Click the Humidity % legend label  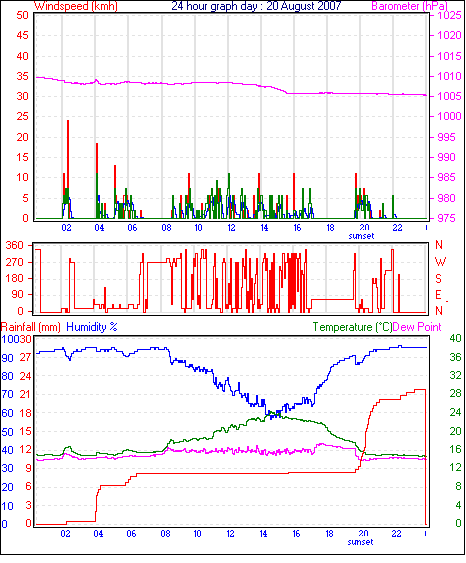click(x=92, y=327)
